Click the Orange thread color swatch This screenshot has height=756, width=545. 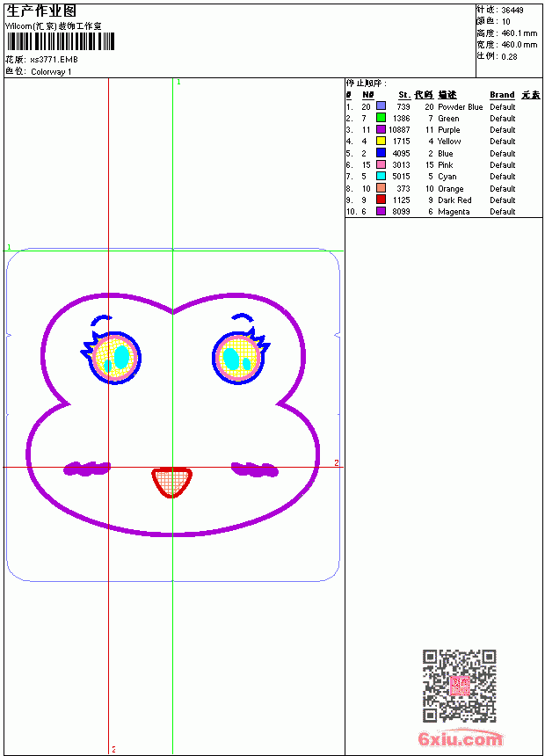381,188
